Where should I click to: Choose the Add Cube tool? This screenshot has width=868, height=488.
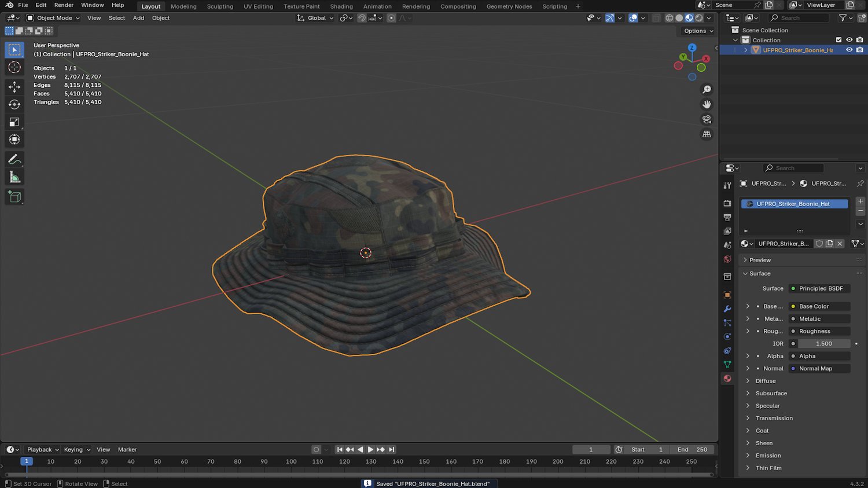[14, 197]
